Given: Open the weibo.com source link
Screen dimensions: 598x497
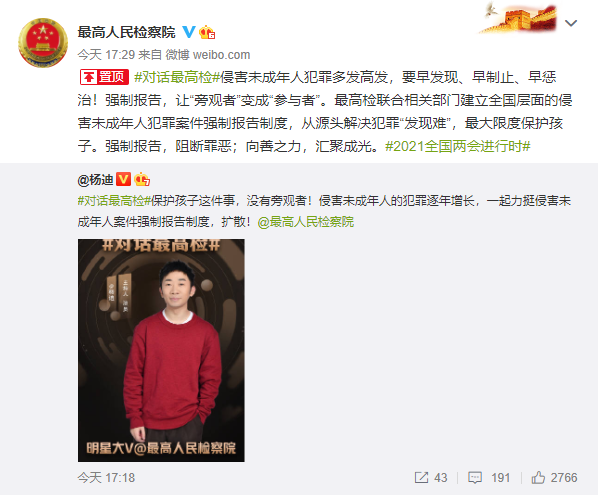Looking at the screenshot, I should pyautogui.click(x=222, y=55).
